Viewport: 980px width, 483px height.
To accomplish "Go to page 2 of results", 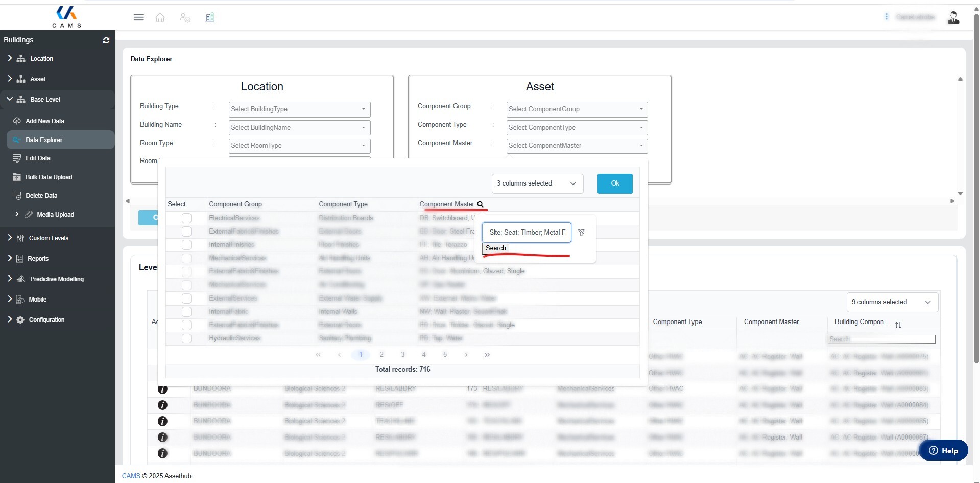I will click(x=381, y=355).
